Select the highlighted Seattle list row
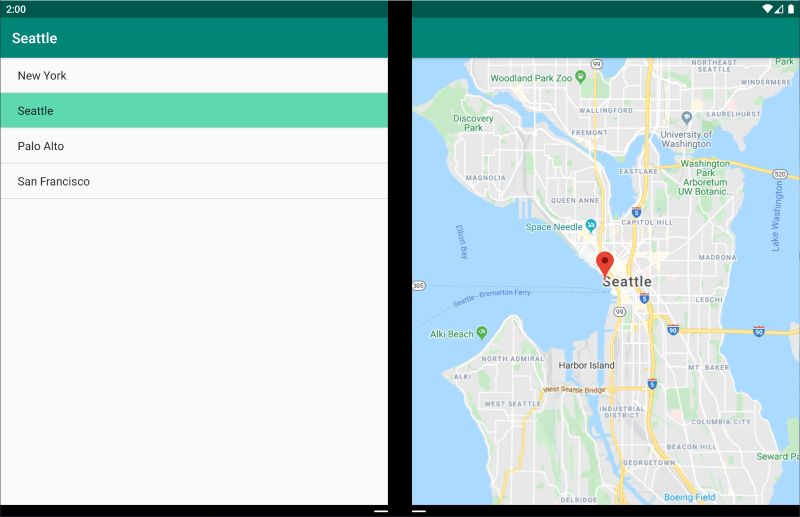Viewport: 800px width, 517px height. click(194, 111)
